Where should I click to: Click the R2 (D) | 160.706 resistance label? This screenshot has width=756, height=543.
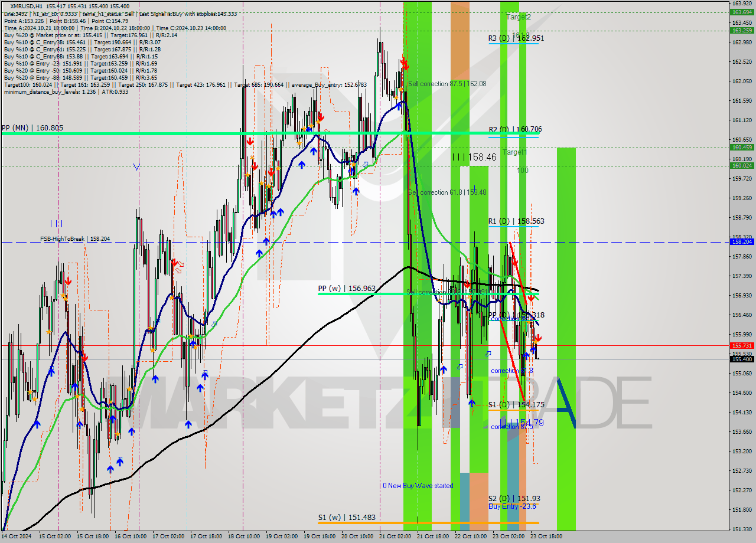pos(515,129)
